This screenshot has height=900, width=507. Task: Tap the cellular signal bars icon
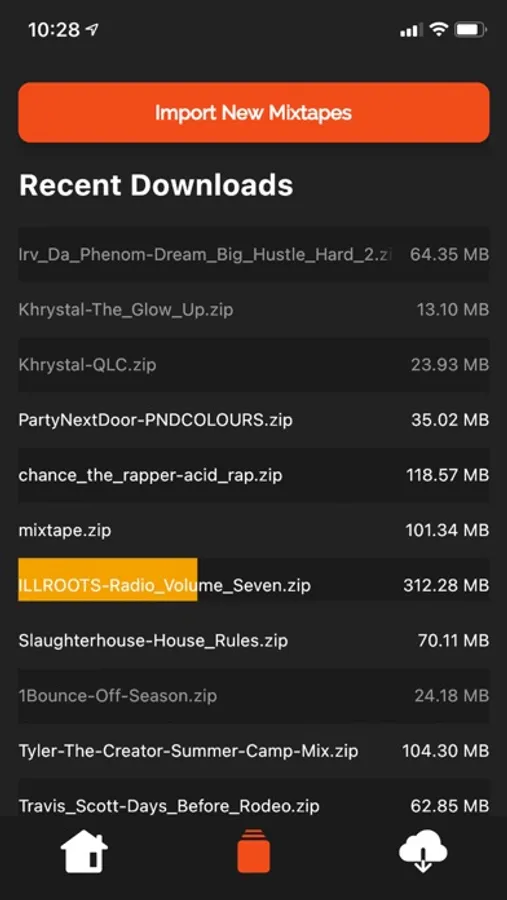tap(411, 30)
